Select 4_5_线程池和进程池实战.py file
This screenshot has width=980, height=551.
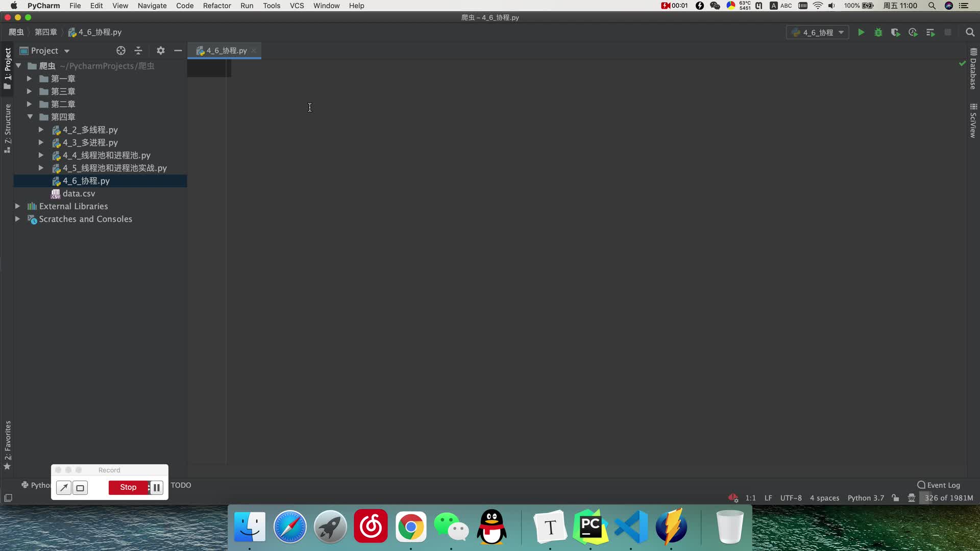click(115, 168)
